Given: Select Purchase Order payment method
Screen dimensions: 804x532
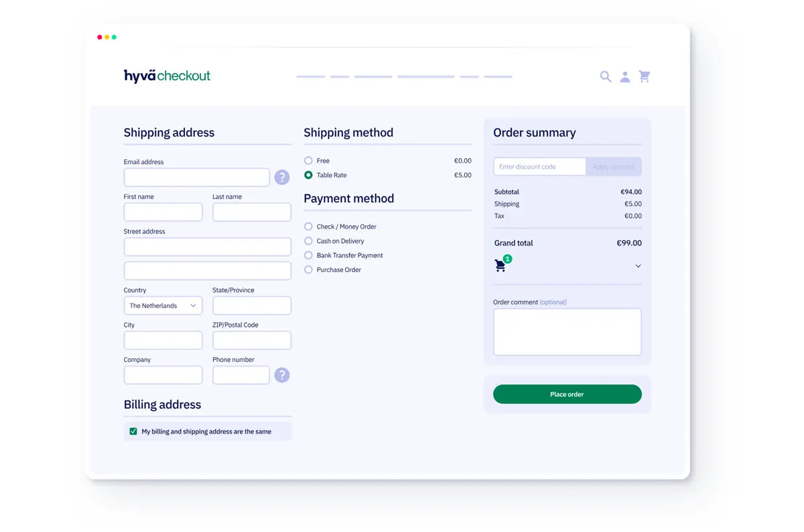Looking at the screenshot, I should tap(308, 270).
